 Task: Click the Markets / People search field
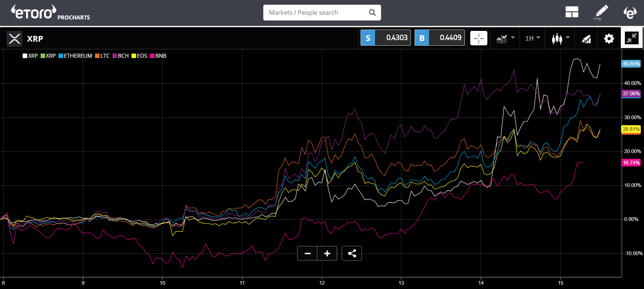322,12
